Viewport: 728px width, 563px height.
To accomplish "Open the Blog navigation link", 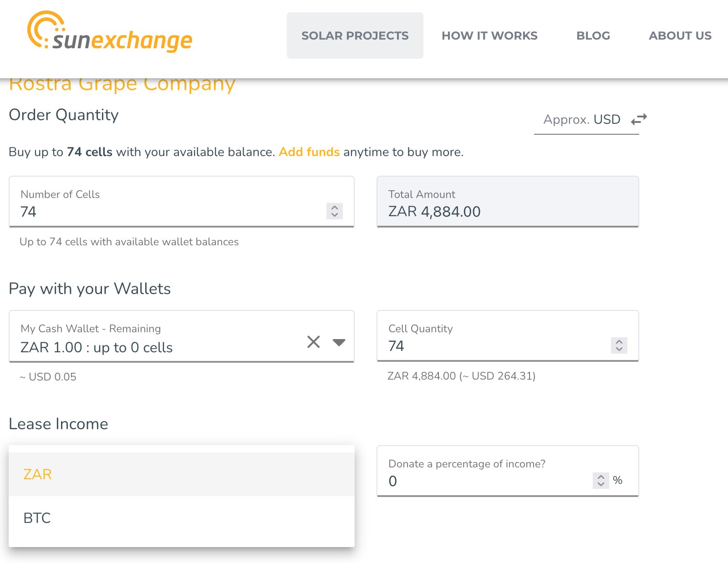I will (593, 36).
